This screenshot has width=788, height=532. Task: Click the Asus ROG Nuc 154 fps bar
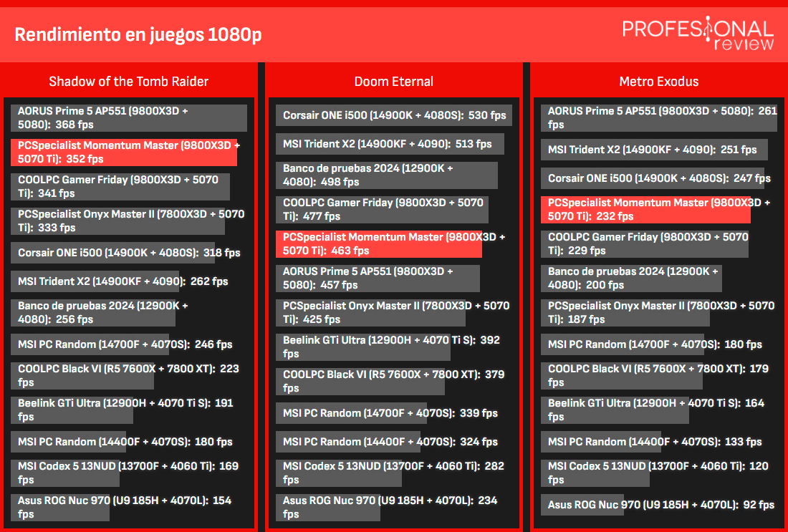point(60,508)
